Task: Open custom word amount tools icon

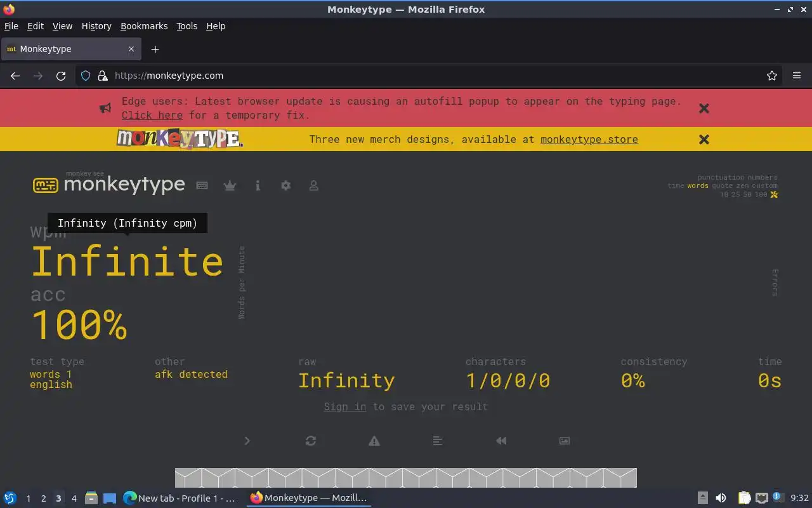Action: 774,195
